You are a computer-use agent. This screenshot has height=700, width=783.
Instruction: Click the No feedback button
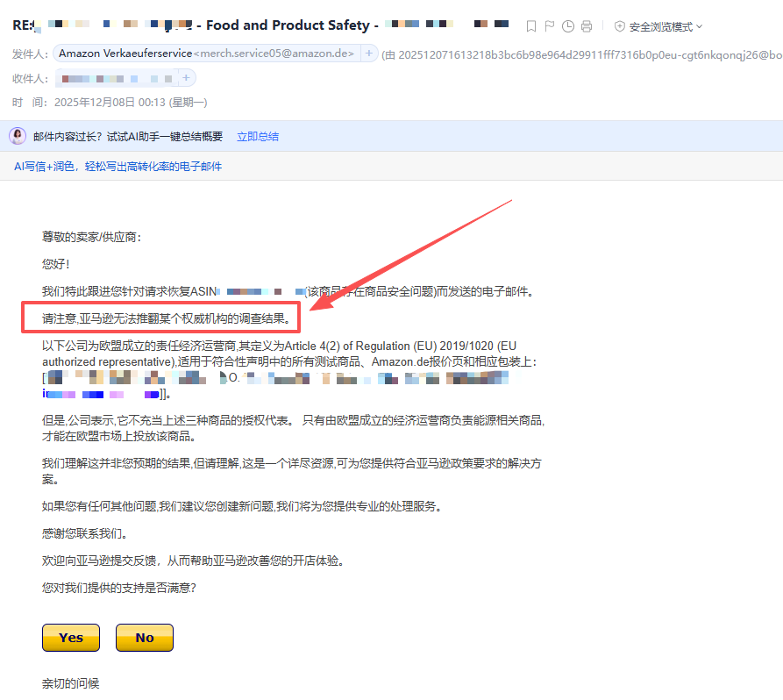pyautogui.click(x=145, y=638)
